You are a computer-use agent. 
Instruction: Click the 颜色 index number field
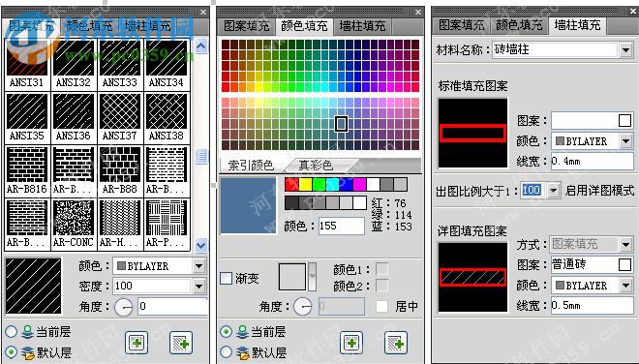pos(342,226)
